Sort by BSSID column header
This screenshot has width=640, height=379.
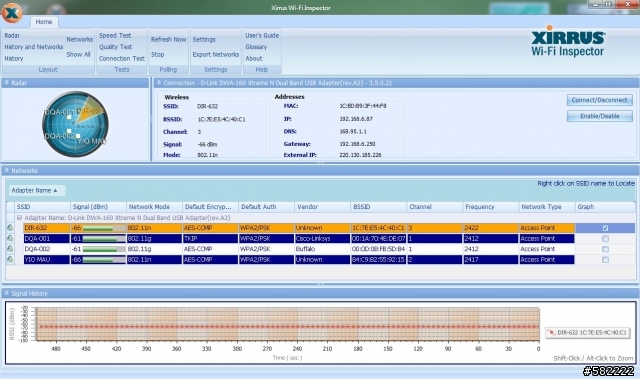pos(378,206)
